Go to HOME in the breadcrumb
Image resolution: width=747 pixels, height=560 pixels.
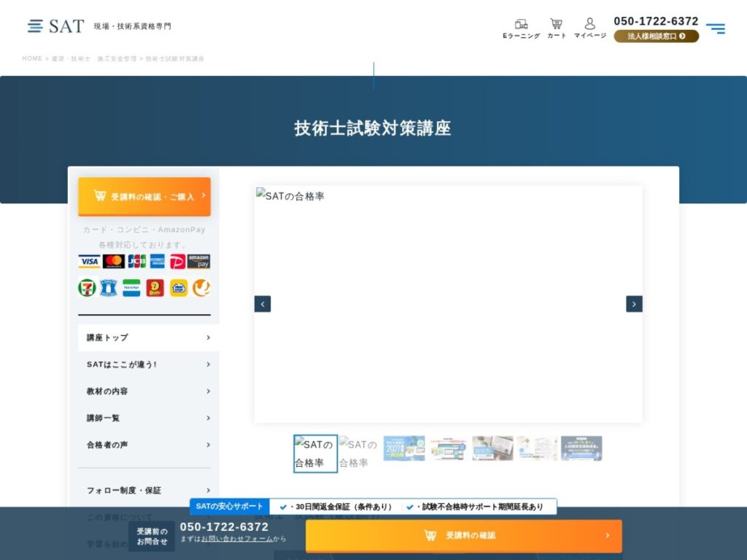pos(32,58)
